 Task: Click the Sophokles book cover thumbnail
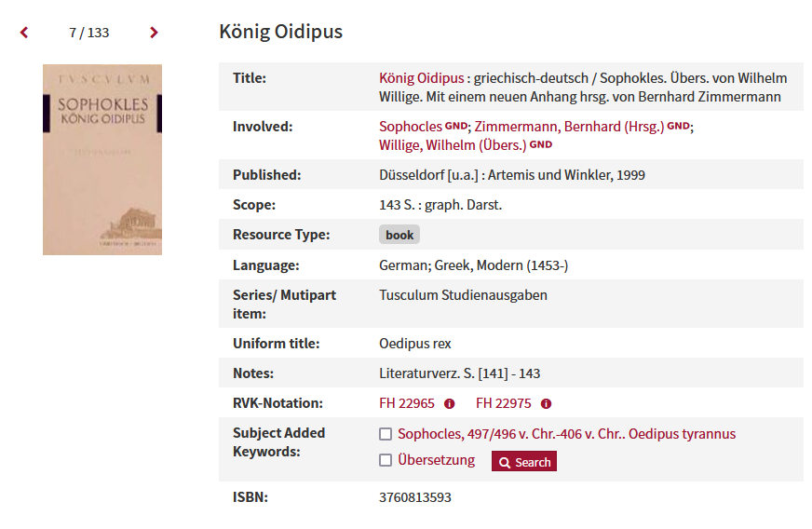click(102, 159)
